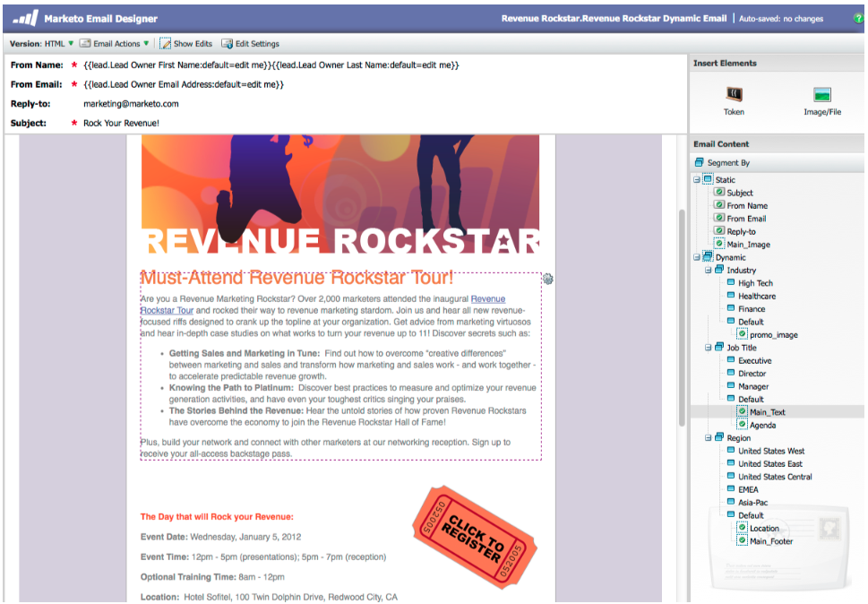Click the Job Title segmentation icon
This screenshot has height=604, width=868.
pyautogui.click(x=719, y=347)
